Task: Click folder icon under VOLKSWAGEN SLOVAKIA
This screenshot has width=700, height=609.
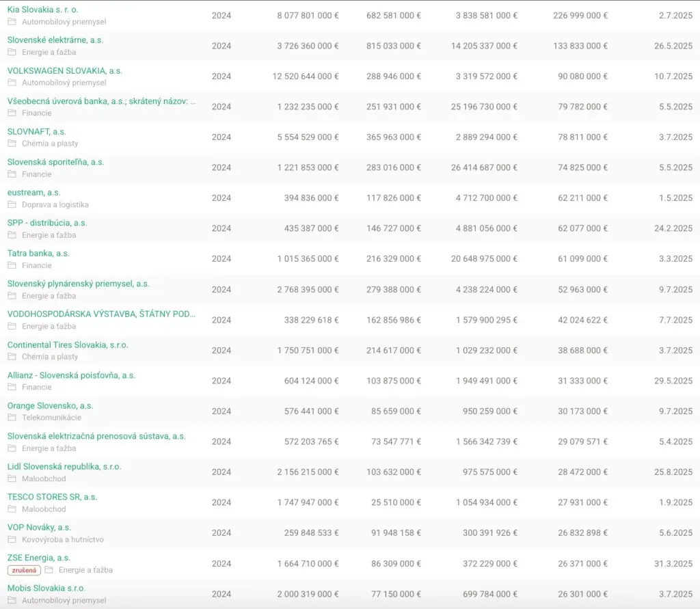Action: (x=12, y=83)
